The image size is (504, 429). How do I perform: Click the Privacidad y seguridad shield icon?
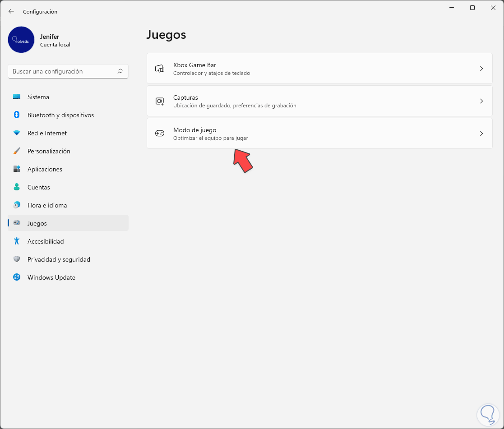pos(17,259)
